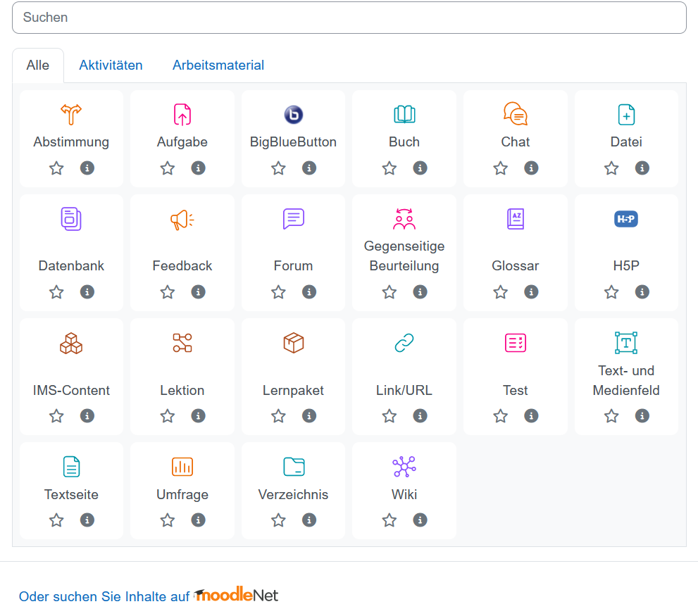Screen dimensions: 698x616
Task: Select the Test checklist icon
Action: coord(515,343)
